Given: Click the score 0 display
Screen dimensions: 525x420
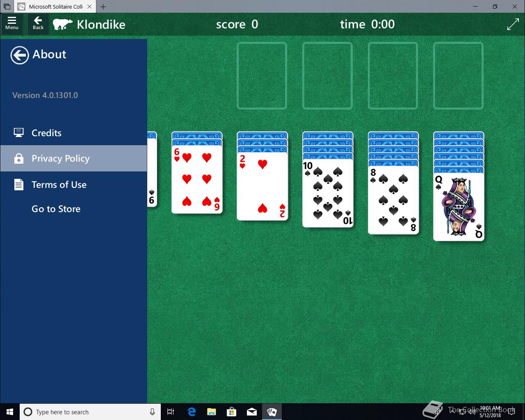Looking at the screenshot, I should click(237, 24).
